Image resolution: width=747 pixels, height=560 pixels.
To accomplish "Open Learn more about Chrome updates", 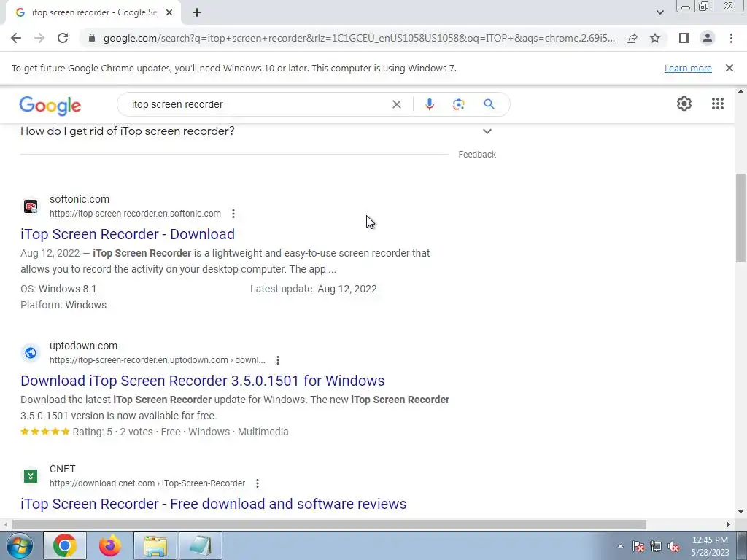I will point(688,68).
